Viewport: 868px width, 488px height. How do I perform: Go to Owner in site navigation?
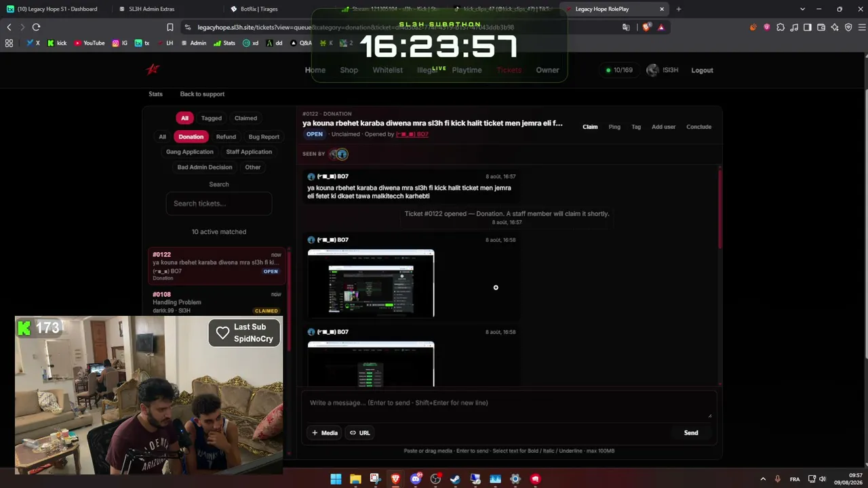[548, 70]
